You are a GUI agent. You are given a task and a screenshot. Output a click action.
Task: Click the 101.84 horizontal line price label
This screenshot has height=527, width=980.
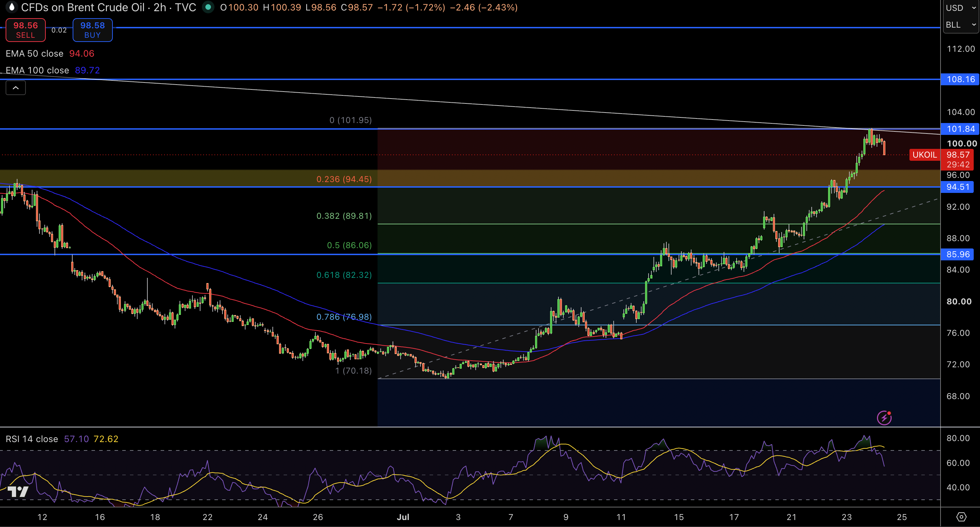pyautogui.click(x=960, y=129)
